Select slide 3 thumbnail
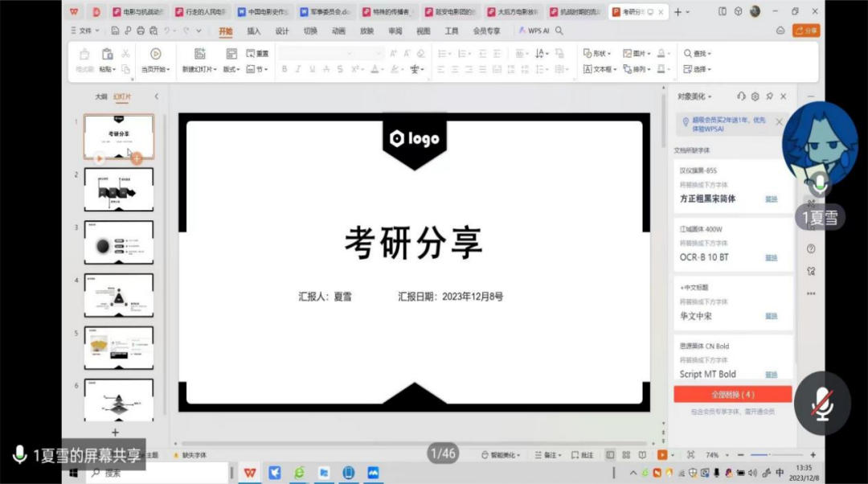 [x=118, y=242]
